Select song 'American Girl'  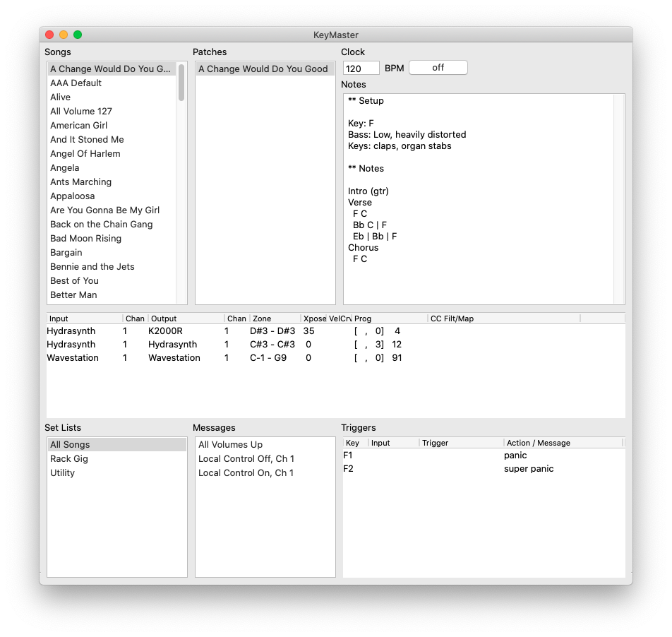point(112,126)
